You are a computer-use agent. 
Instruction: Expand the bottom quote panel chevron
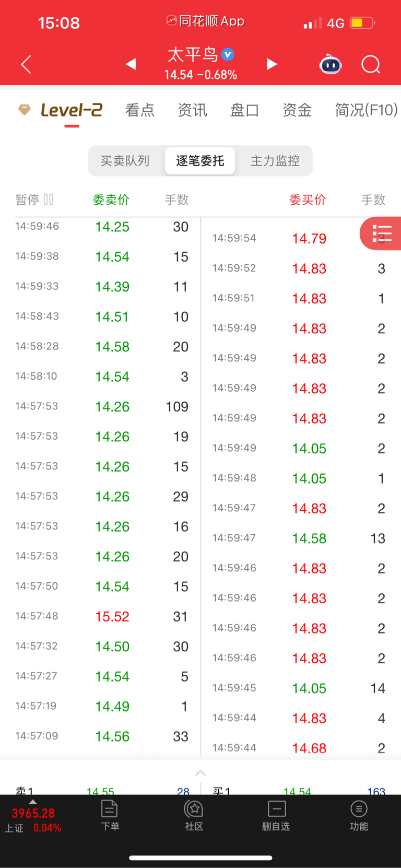click(200, 773)
